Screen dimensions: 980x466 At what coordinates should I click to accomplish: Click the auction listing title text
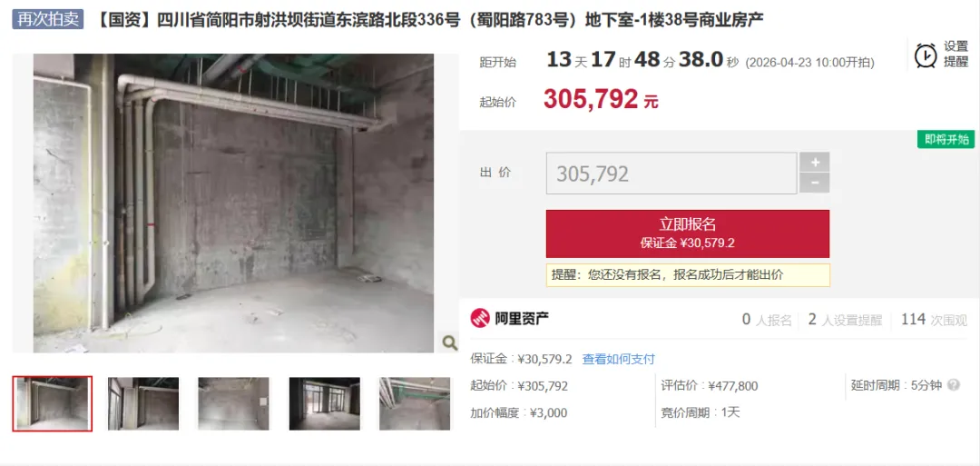click(x=430, y=20)
